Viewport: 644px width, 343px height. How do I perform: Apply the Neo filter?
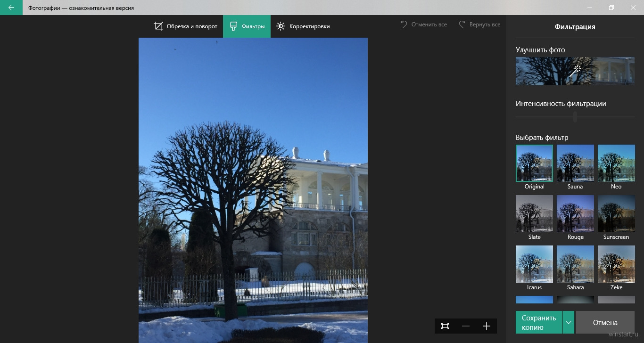[616, 163]
